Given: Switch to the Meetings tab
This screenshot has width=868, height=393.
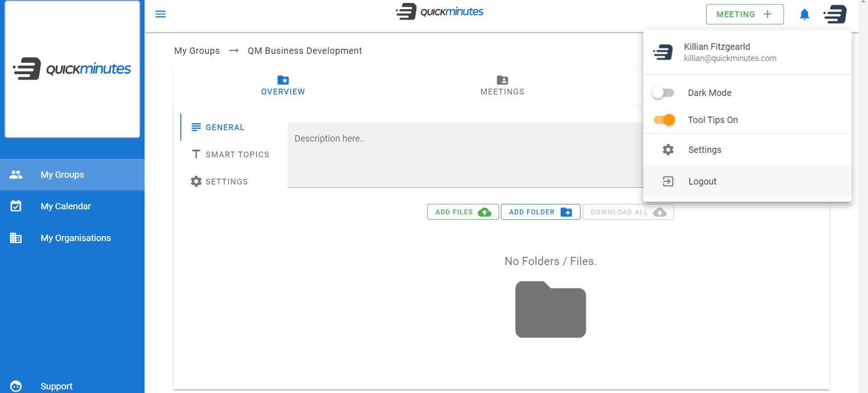Looking at the screenshot, I should click(x=502, y=86).
